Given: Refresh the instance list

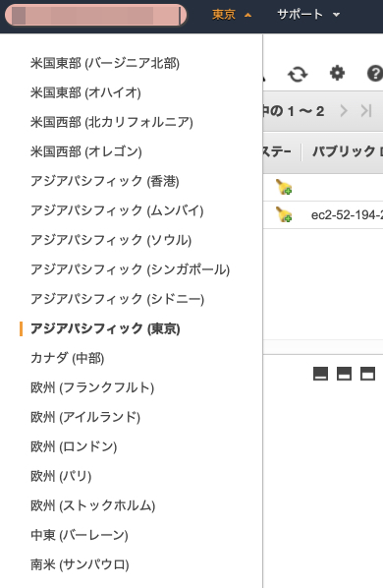Looking at the screenshot, I should point(298,74).
